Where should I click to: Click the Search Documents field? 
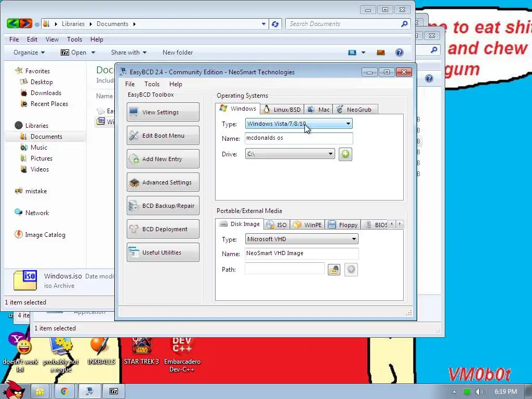pos(343,24)
